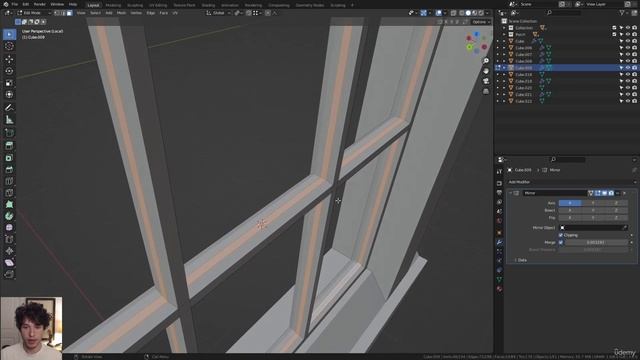Collapse the Mirror modifier panel

point(511,193)
